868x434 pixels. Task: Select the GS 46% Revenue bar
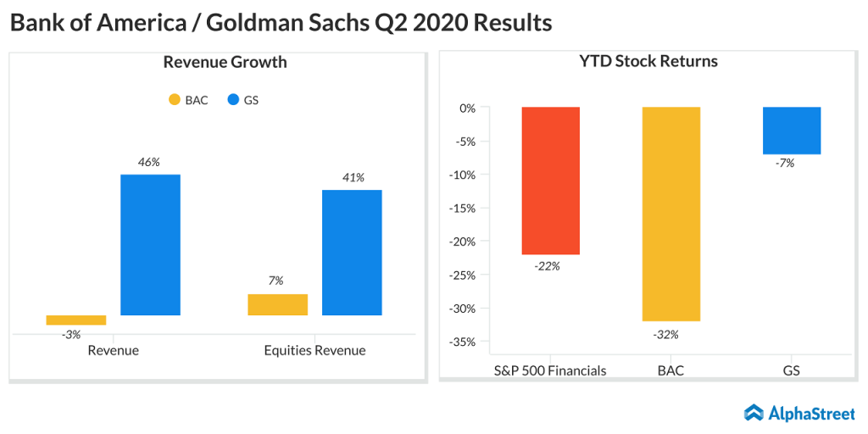tap(150, 244)
